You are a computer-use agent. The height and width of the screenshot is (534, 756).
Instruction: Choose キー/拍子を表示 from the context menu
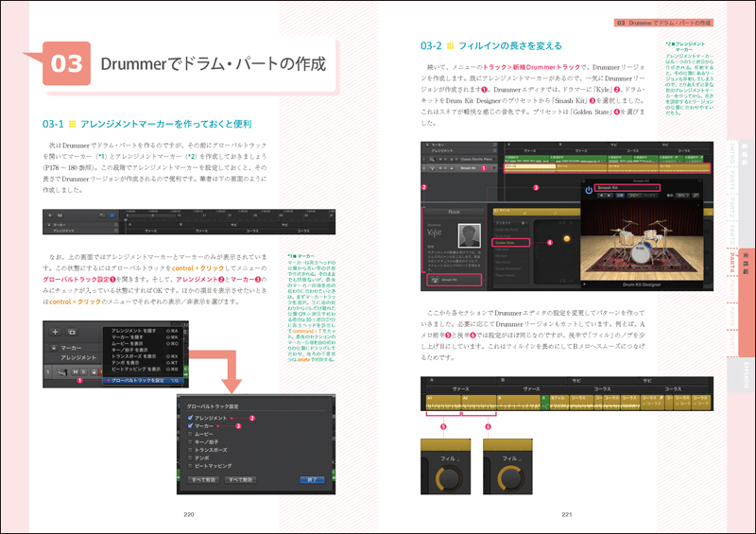(146, 350)
